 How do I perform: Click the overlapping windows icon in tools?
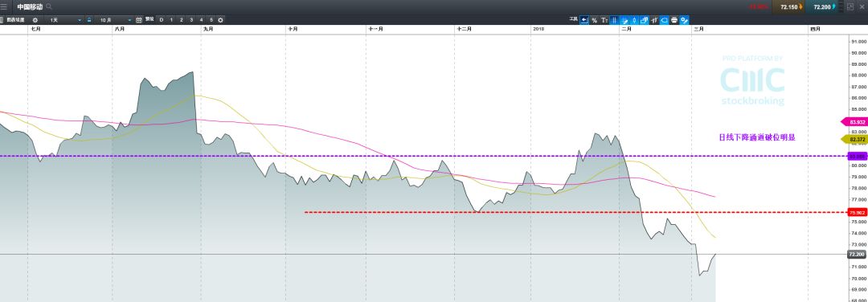(645, 20)
